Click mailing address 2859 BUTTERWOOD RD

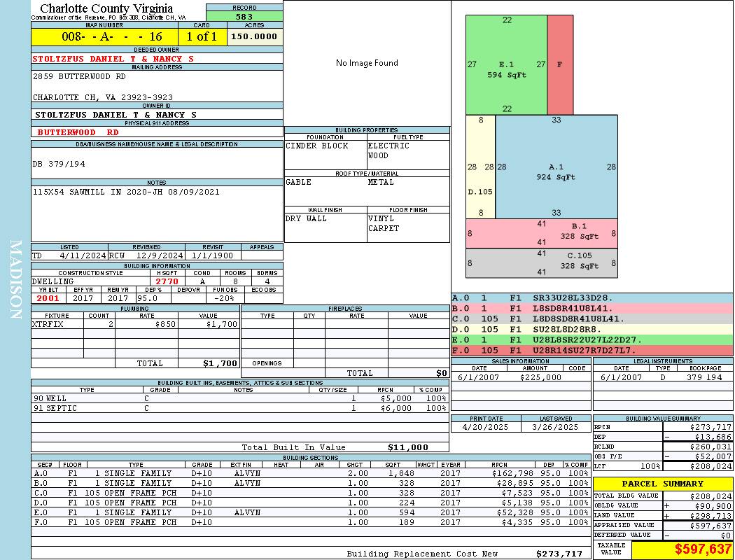(79, 76)
